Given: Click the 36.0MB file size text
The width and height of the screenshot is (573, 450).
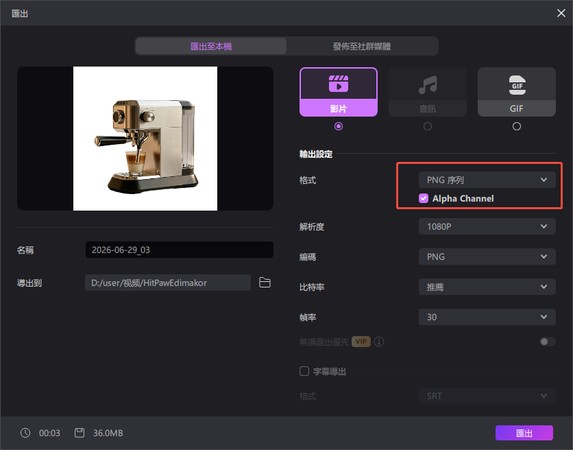Looking at the screenshot, I should coord(108,433).
